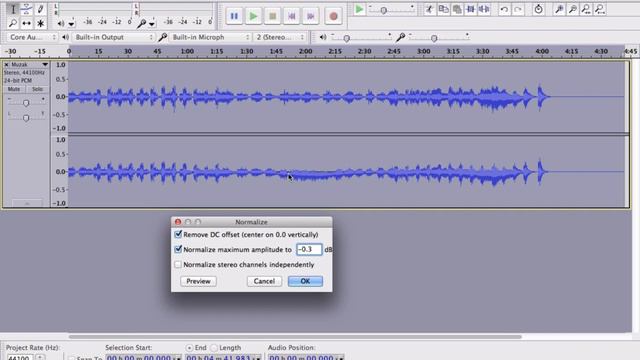Screen dimensions: 640x360
Task: Enable Normalize stereo channels independently
Action: tap(178, 264)
